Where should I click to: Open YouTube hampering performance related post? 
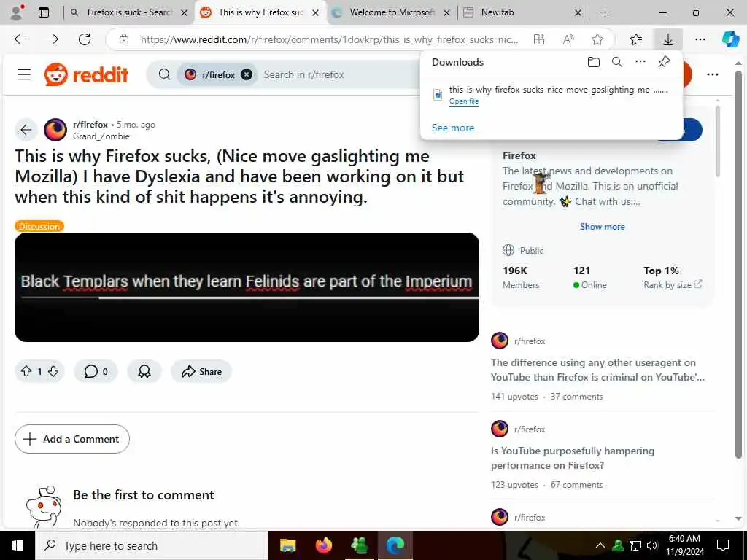click(573, 458)
